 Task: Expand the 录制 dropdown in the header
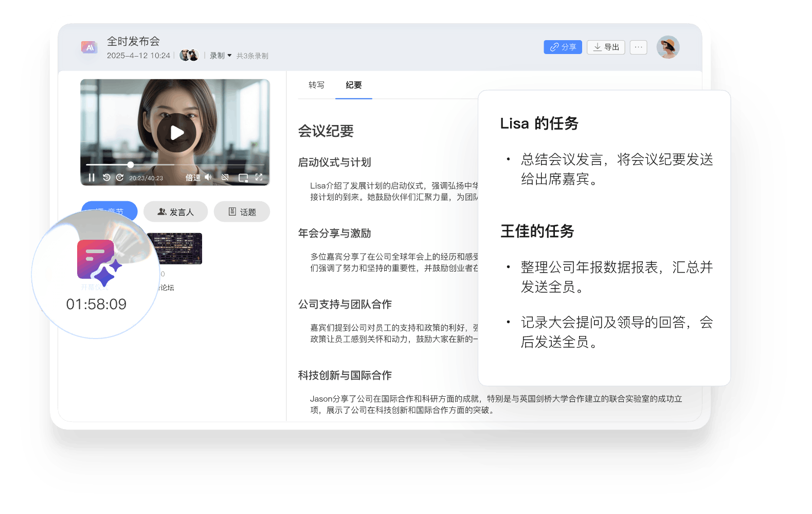(221, 56)
